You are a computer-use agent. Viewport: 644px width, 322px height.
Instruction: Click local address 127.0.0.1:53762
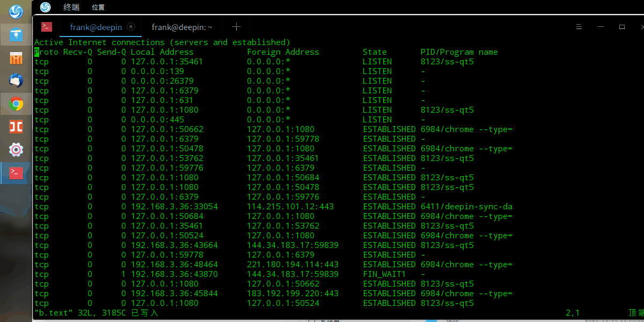pyautogui.click(x=167, y=158)
